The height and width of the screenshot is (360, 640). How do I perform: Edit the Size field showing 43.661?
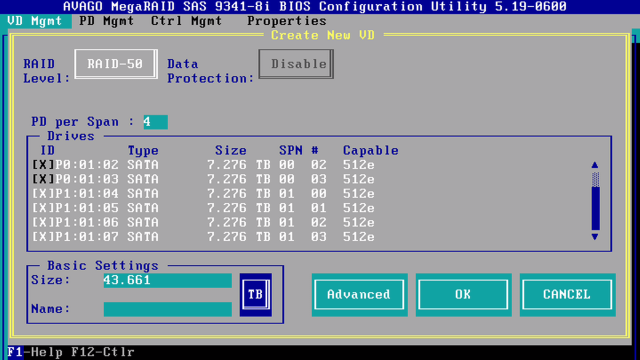click(167, 280)
